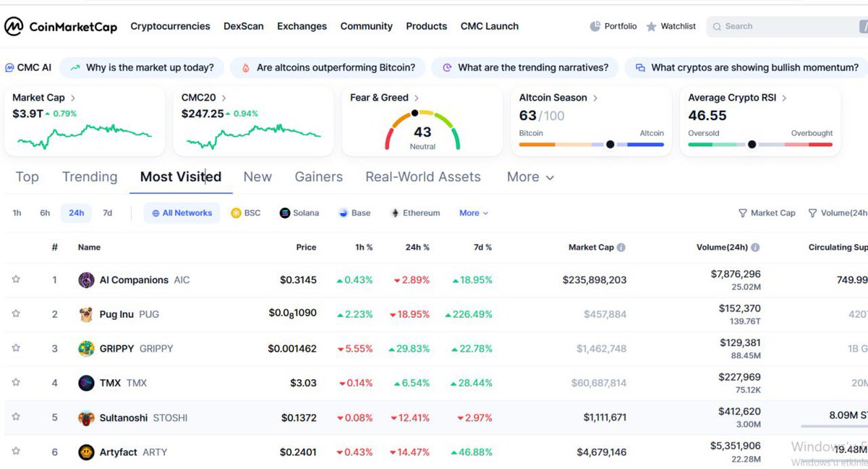The image size is (868, 469).
Task: Click the TMX coin icon
Action: click(x=86, y=383)
